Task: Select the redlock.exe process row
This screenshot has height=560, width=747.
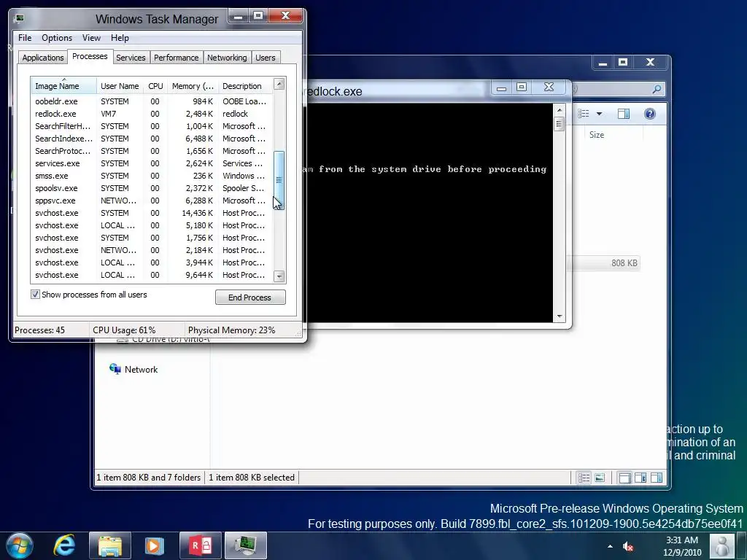Action: (152, 114)
